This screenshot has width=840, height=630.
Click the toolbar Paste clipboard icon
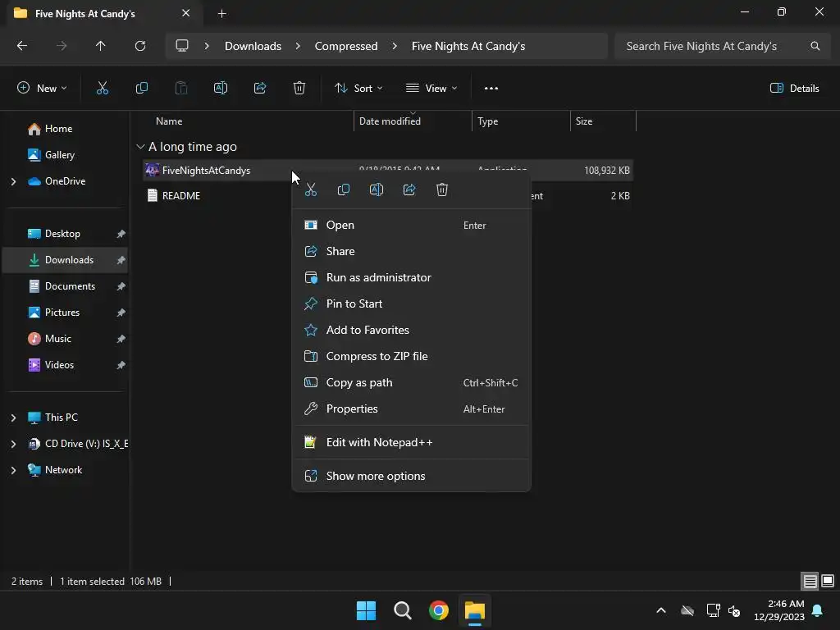pos(181,89)
